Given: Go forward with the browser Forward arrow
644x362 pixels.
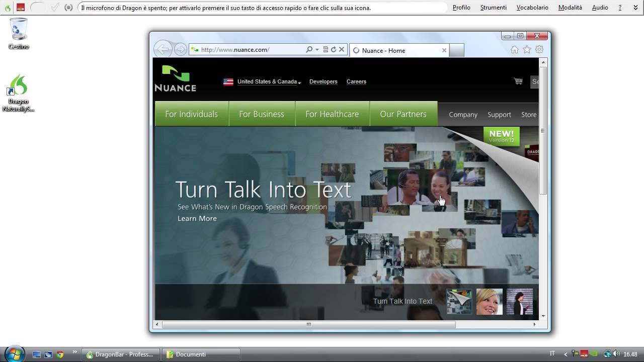Looking at the screenshot, I should pyautogui.click(x=180, y=49).
